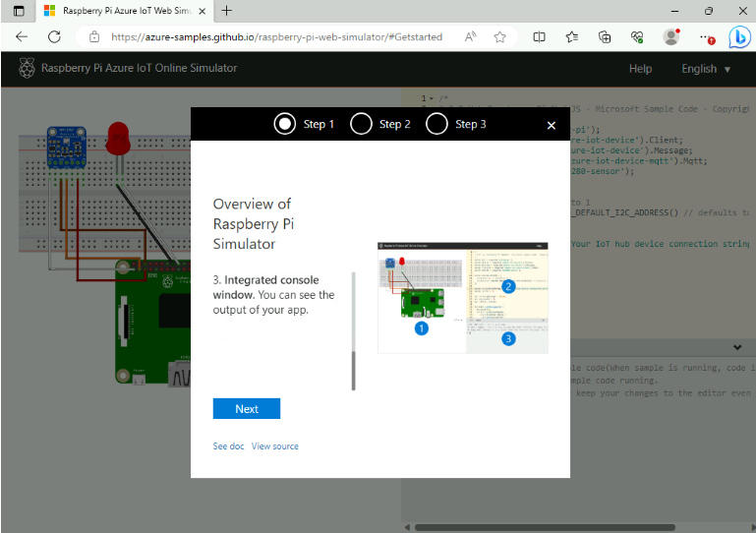
Task: Click the red LED on the breadboard
Action: [x=118, y=139]
